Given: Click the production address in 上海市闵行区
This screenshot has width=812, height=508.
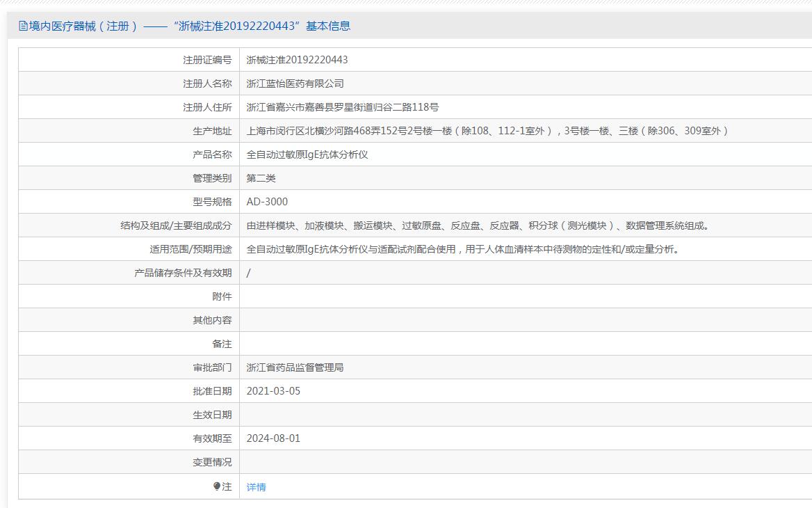Looking at the screenshot, I should point(487,131).
